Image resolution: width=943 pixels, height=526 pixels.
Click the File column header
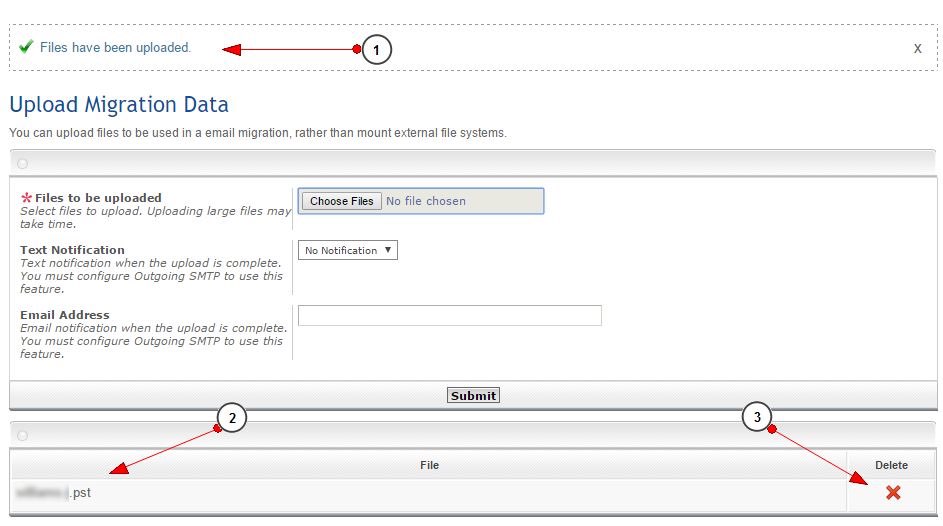(x=429, y=465)
